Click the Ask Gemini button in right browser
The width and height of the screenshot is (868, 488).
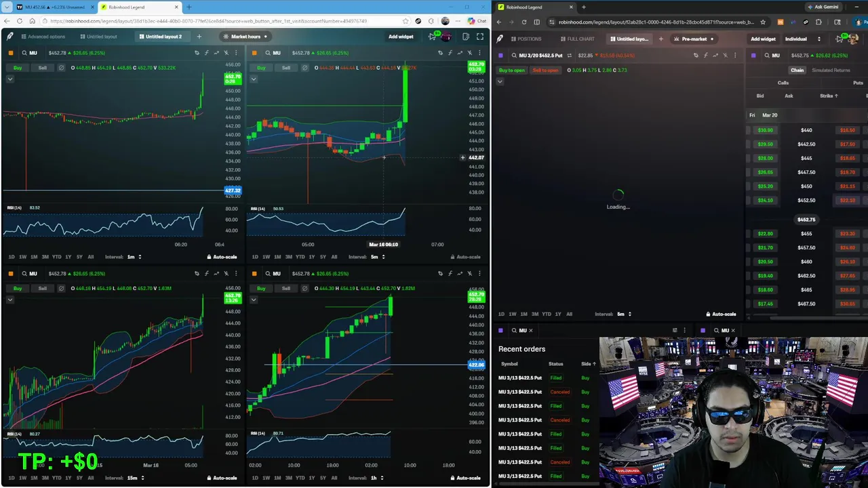823,7
